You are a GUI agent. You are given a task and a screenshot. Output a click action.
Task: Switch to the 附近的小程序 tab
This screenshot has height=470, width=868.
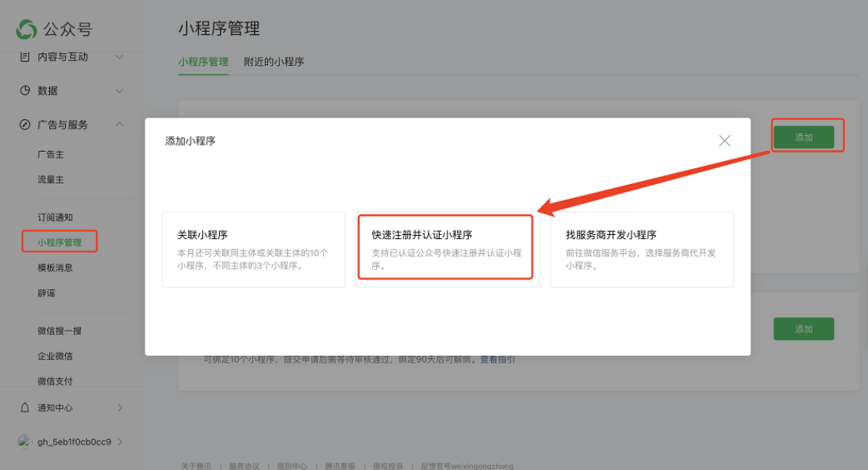(274, 62)
